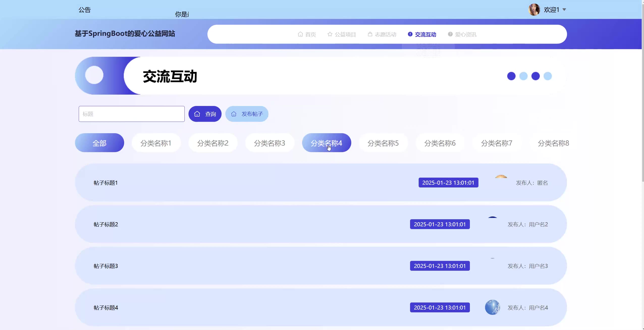The width and height of the screenshot is (644, 330).
Task: Filter posts by 分类名称6
Action: (440, 143)
